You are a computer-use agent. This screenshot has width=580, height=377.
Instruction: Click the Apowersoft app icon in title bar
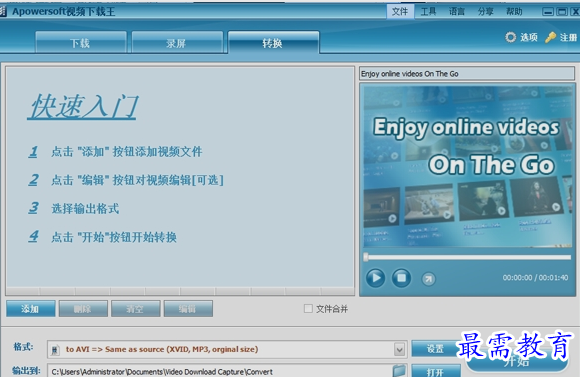coord(3,11)
